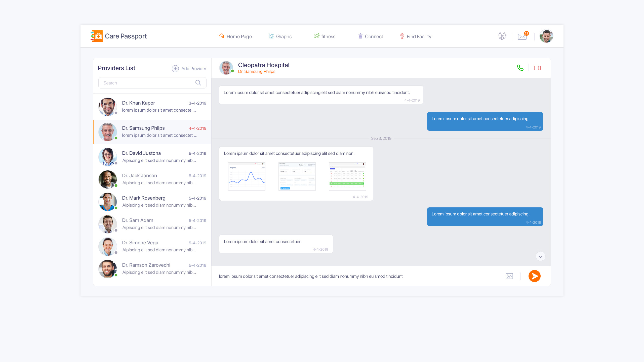Open the user profile avatar
The height and width of the screenshot is (362, 644).
point(546,36)
